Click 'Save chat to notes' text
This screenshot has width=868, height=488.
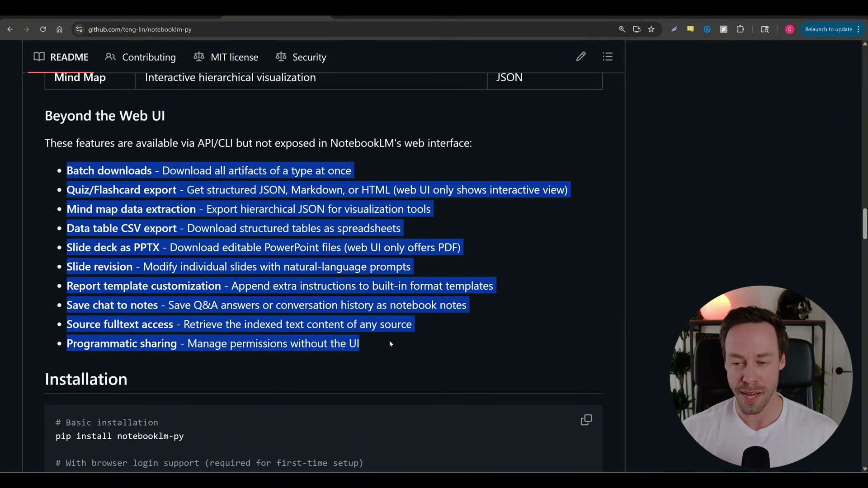(x=112, y=305)
